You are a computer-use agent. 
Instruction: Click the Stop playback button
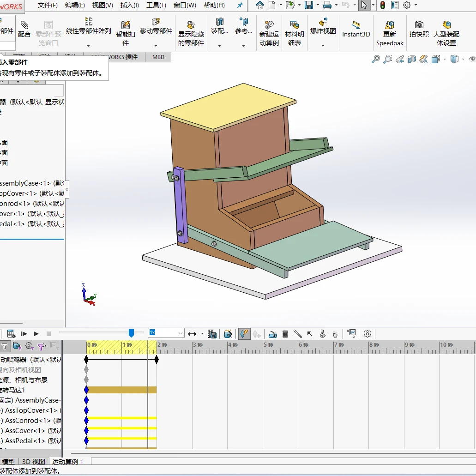[x=48, y=334]
